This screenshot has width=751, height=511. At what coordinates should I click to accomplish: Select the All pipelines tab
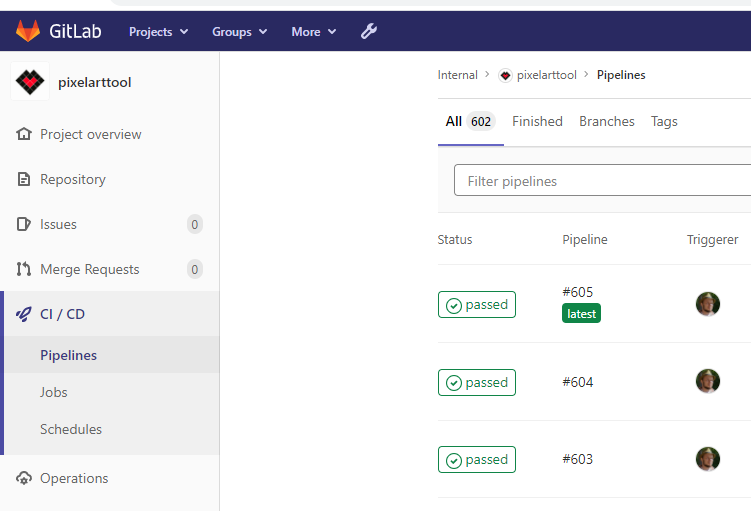point(470,122)
